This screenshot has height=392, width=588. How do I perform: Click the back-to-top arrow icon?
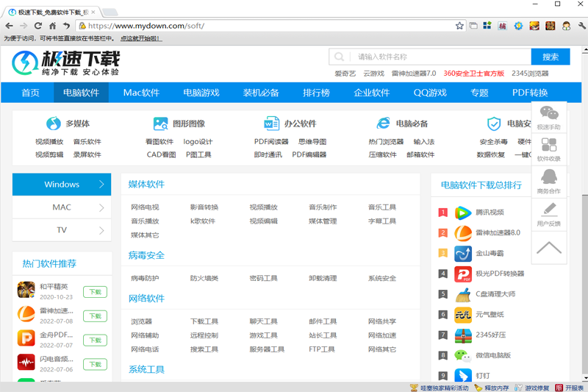tap(549, 248)
